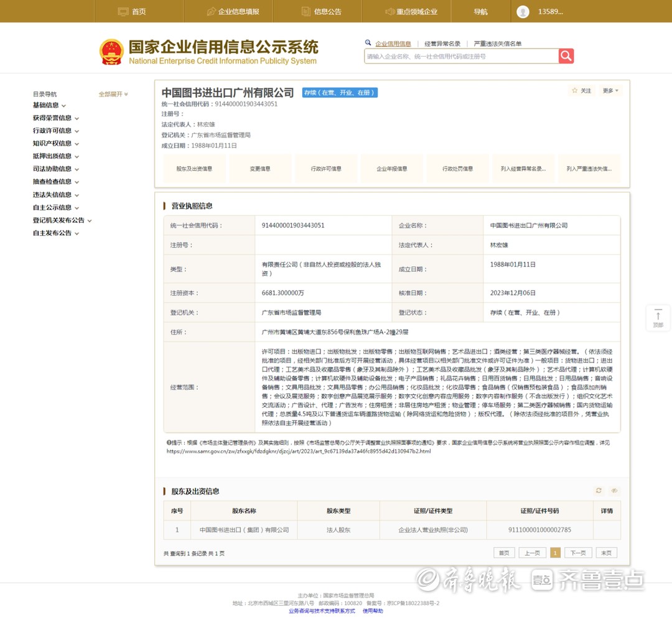Select the 经营异常名录 search tab
Viewport: 672px width, 622px height.
(x=442, y=44)
